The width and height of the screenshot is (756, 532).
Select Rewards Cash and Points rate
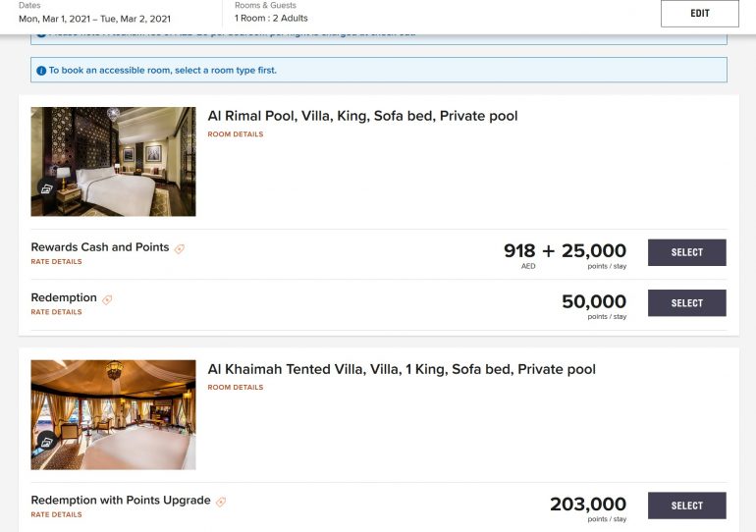(686, 252)
